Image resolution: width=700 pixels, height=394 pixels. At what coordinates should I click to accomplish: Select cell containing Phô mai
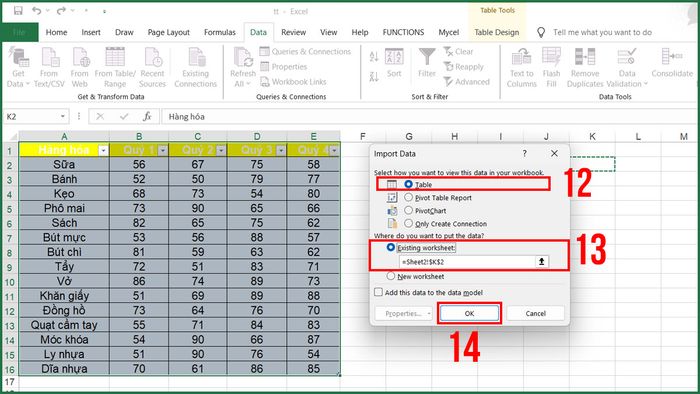tap(64, 208)
